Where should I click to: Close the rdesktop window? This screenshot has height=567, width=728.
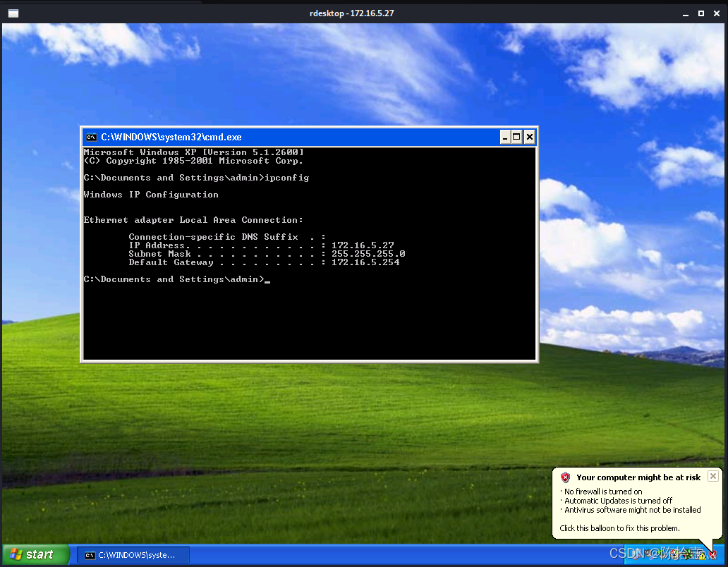click(x=717, y=13)
